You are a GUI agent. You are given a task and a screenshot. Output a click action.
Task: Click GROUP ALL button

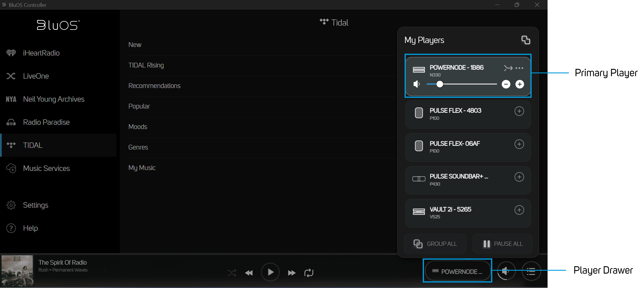pyautogui.click(x=435, y=244)
